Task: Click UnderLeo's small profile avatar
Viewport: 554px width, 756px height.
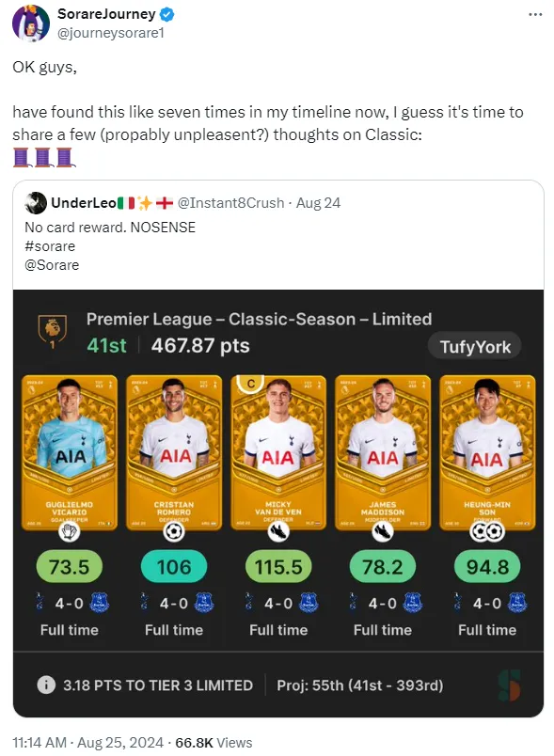Action: [36, 203]
